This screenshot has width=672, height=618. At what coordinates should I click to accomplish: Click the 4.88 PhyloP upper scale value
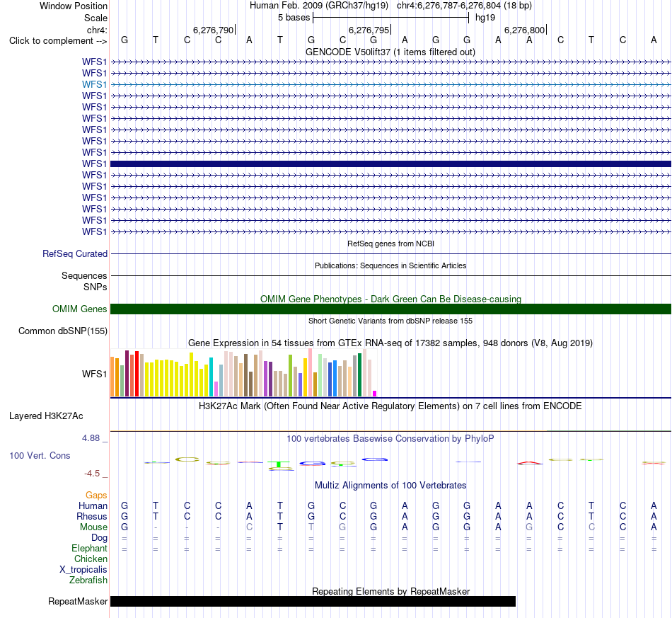click(x=91, y=438)
